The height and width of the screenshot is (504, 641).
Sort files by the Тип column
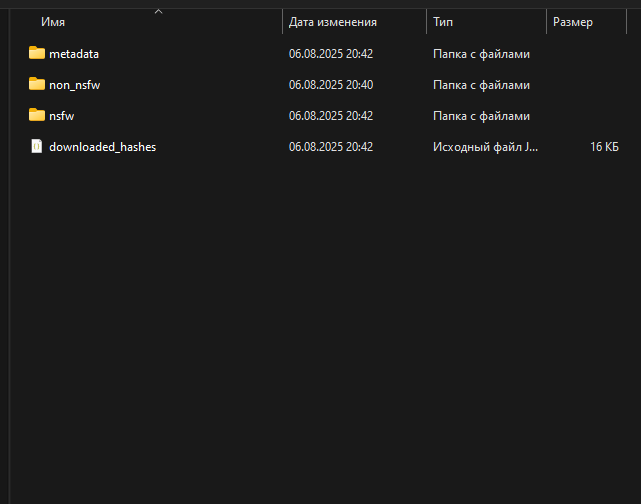[443, 22]
